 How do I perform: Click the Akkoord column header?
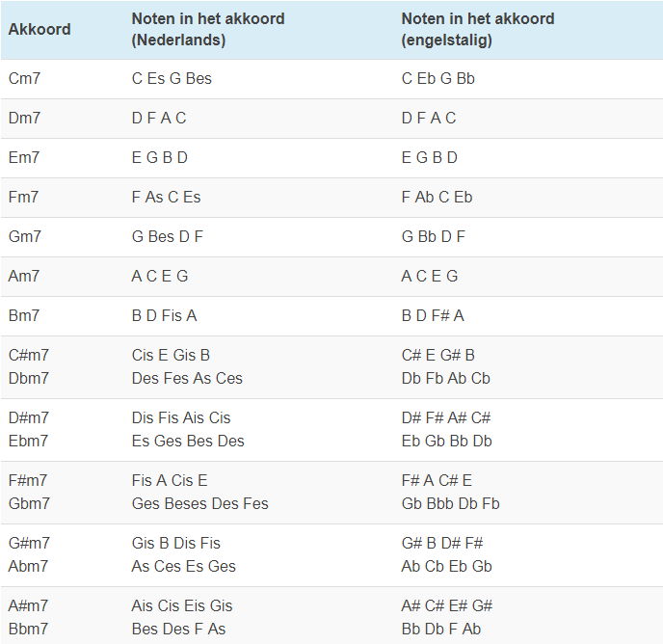tap(40, 29)
